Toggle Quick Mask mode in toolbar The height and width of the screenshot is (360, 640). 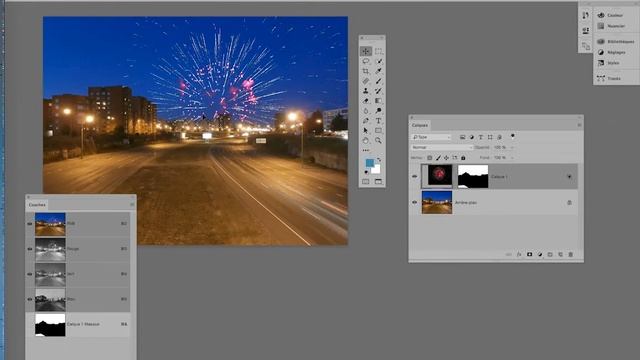pyautogui.click(x=366, y=182)
